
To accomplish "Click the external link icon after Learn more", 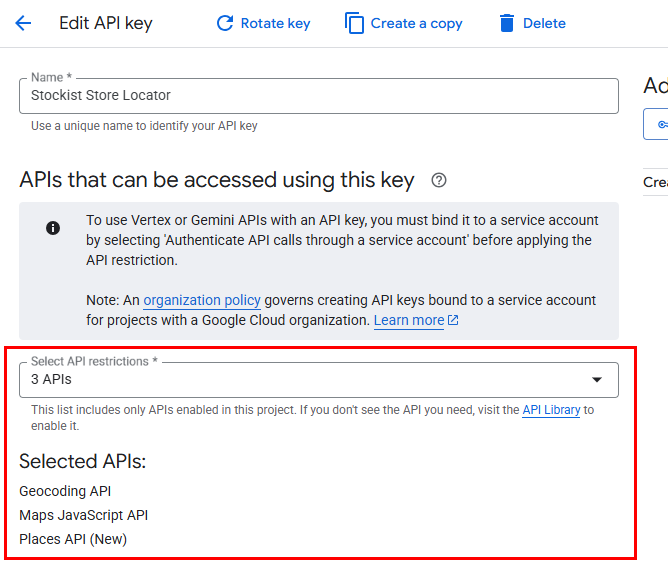I will tap(453, 320).
